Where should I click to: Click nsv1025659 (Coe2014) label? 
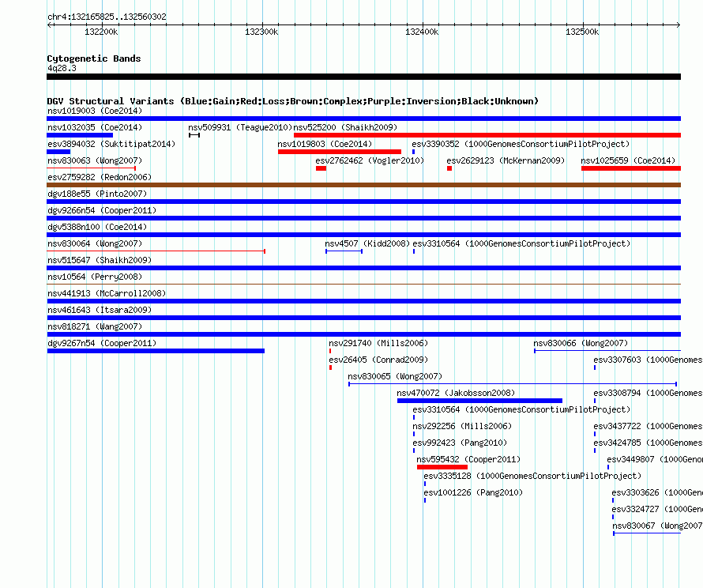point(628,160)
